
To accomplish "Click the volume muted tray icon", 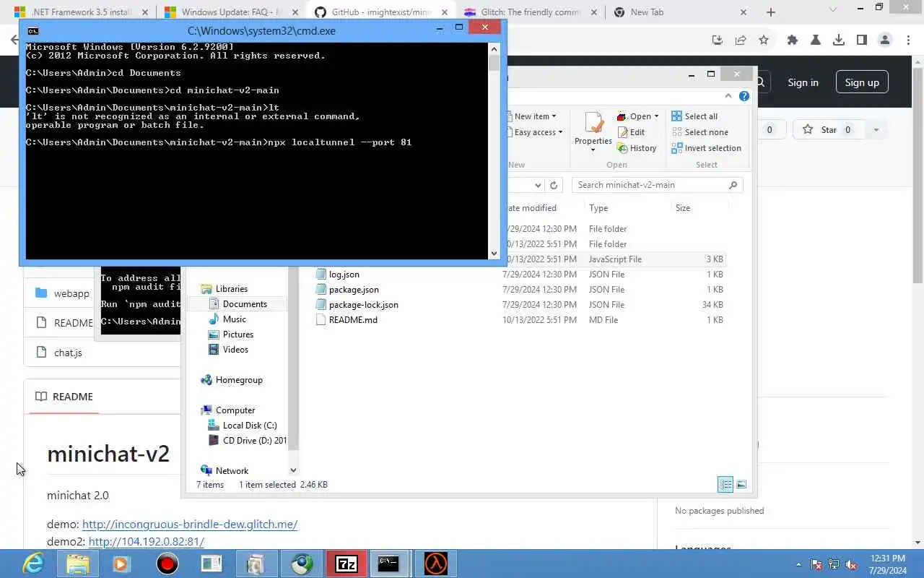I will coord(851,564).
